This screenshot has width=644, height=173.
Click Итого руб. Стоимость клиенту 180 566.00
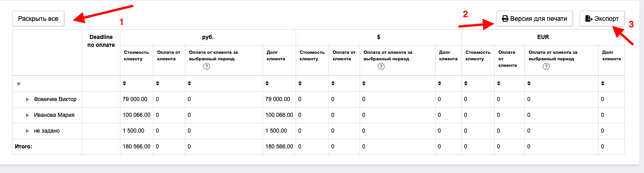click(136, 147)
